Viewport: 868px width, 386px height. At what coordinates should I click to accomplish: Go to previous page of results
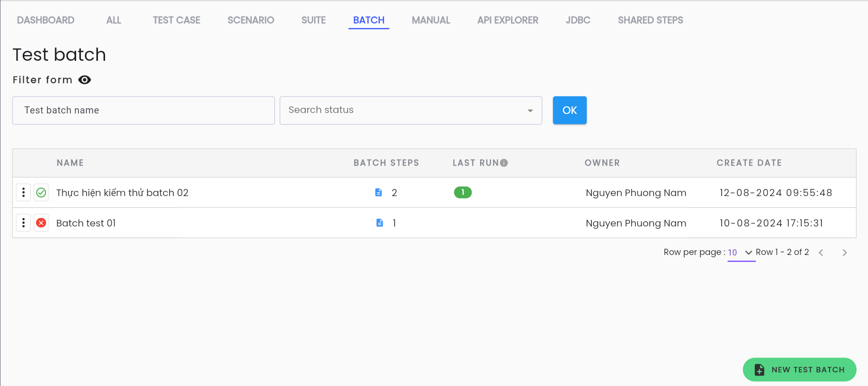821,253
